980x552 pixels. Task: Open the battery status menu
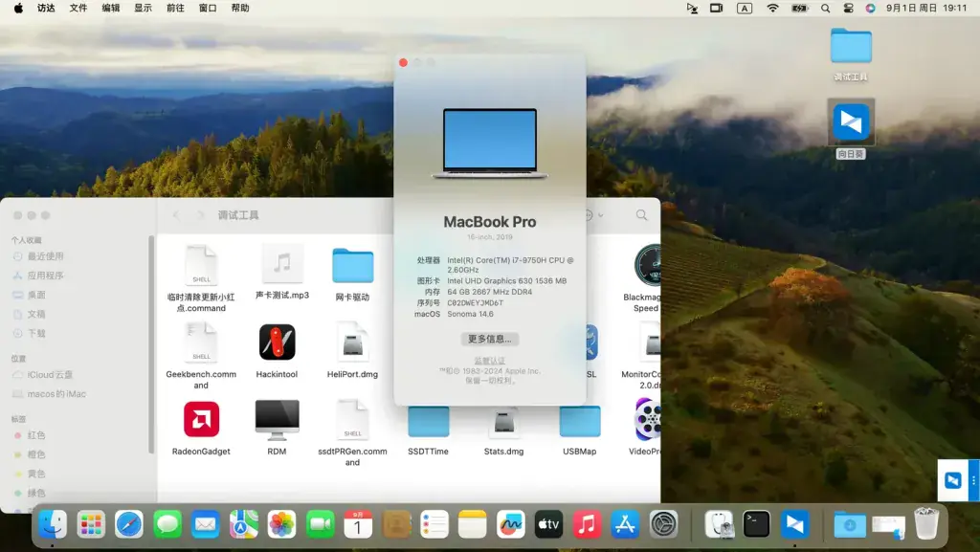coord(800,8)
